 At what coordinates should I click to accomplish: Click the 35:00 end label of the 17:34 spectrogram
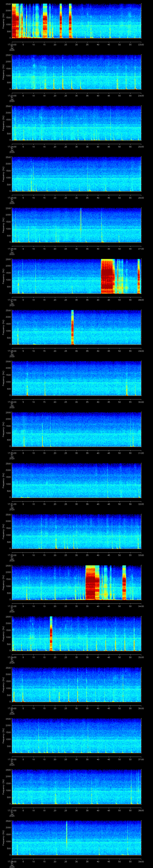tap(141, 657)
